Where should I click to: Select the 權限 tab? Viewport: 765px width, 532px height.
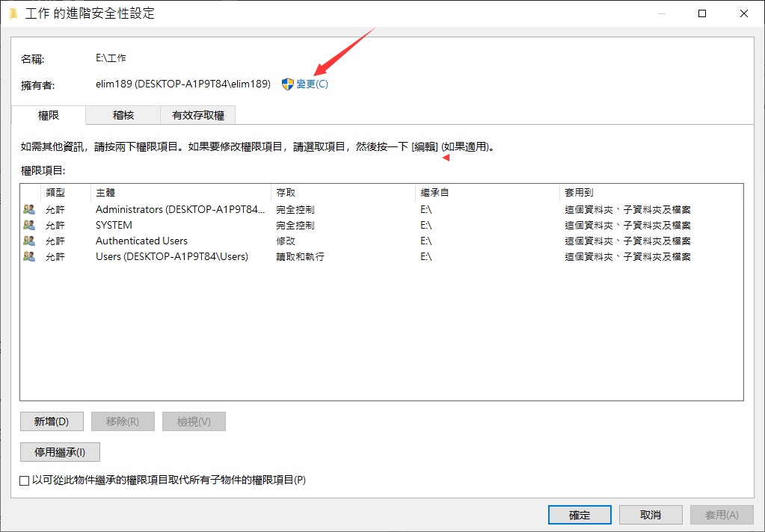49,115
